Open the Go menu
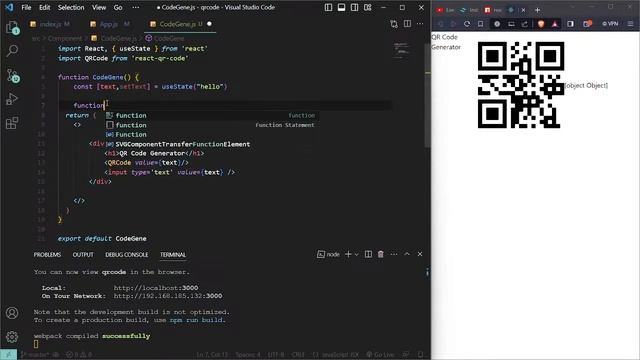This screenshot has height=360, width=640. click(x=118, y=7)
